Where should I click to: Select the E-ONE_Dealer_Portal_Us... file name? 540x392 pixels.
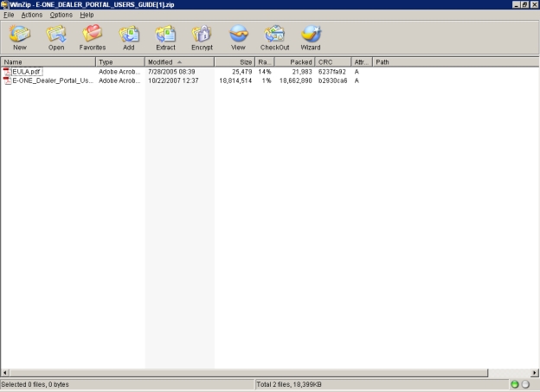pos(53,80)
